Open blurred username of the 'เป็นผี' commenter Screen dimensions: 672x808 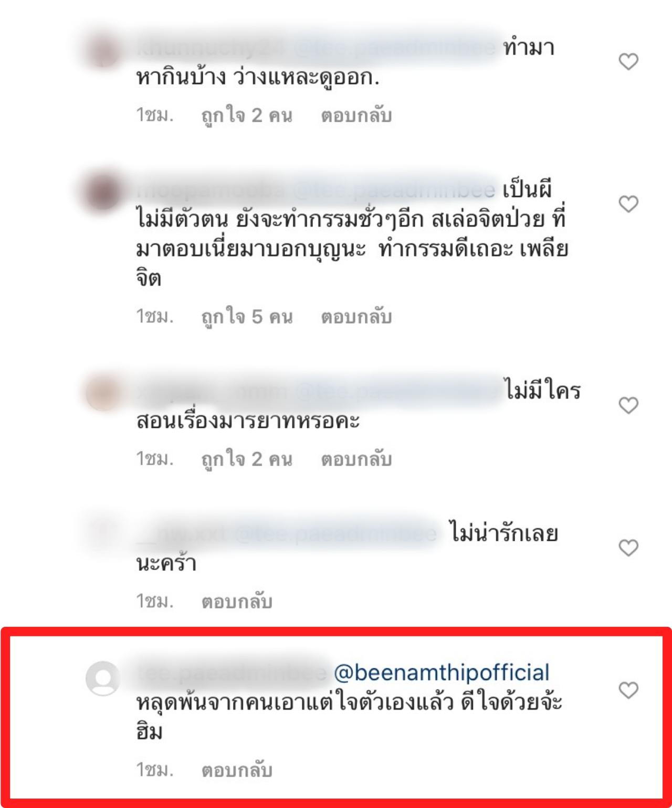[211, 191]
